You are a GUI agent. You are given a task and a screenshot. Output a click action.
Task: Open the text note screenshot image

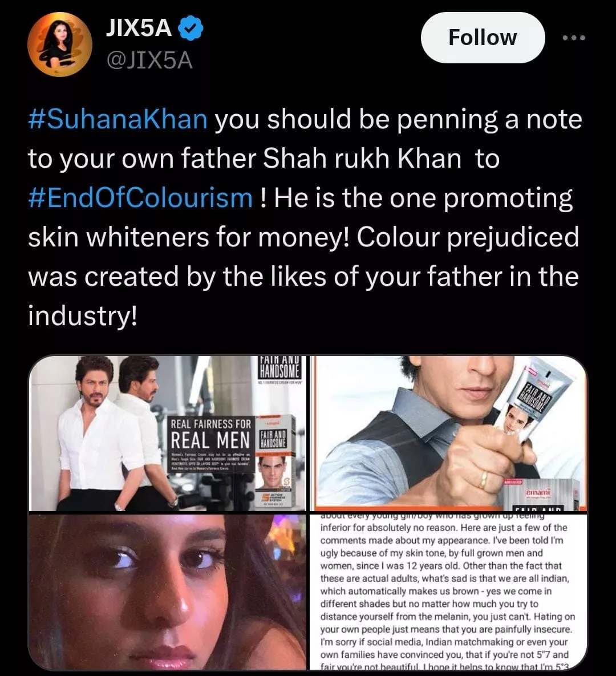pos(449,592)
